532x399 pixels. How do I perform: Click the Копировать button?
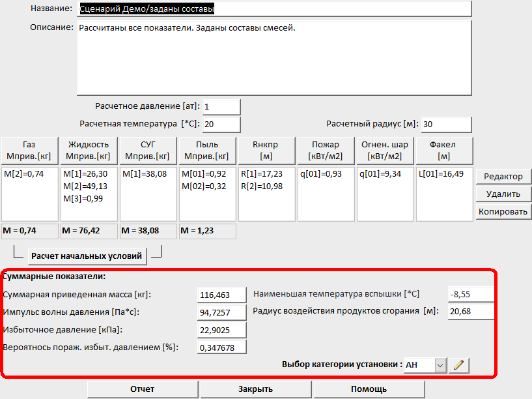(503, 212)
